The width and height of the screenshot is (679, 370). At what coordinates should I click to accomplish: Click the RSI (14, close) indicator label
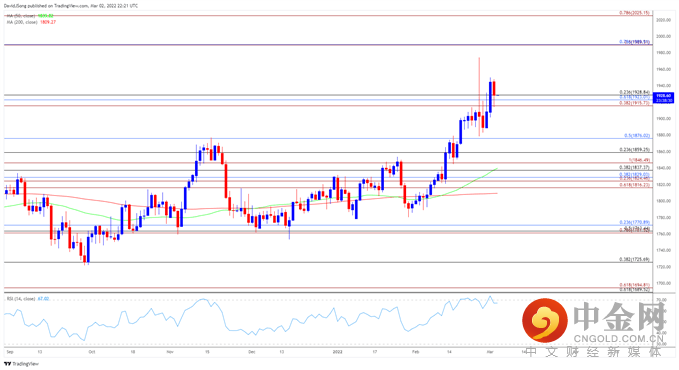[21, 299]
